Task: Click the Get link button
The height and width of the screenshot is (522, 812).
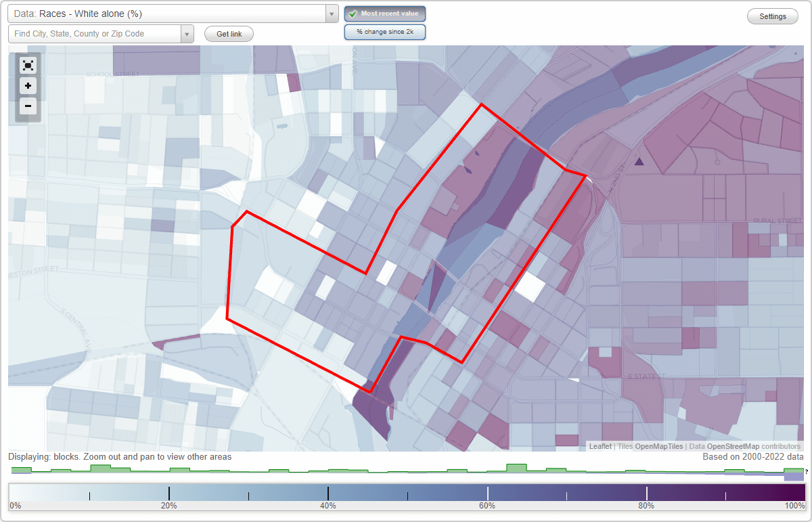Action: 228,33
